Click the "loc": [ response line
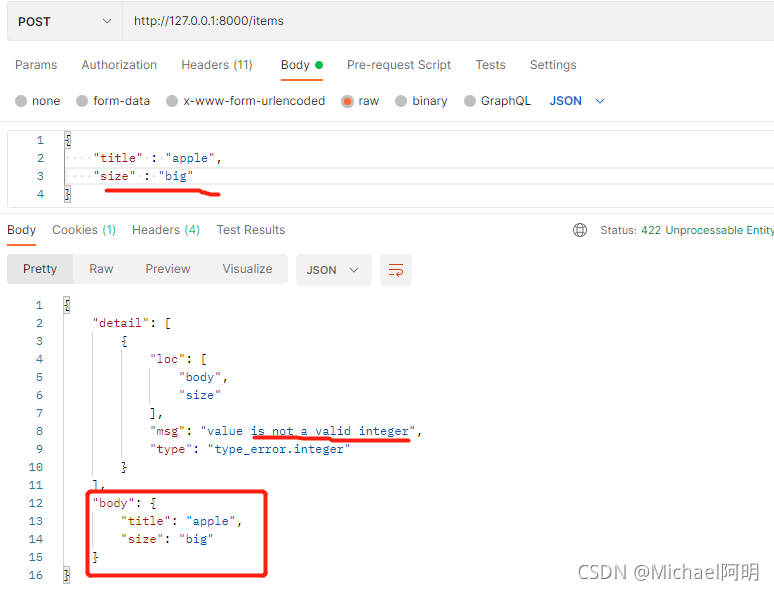Viewport: 774px width, 590px height. click(179, 359)
